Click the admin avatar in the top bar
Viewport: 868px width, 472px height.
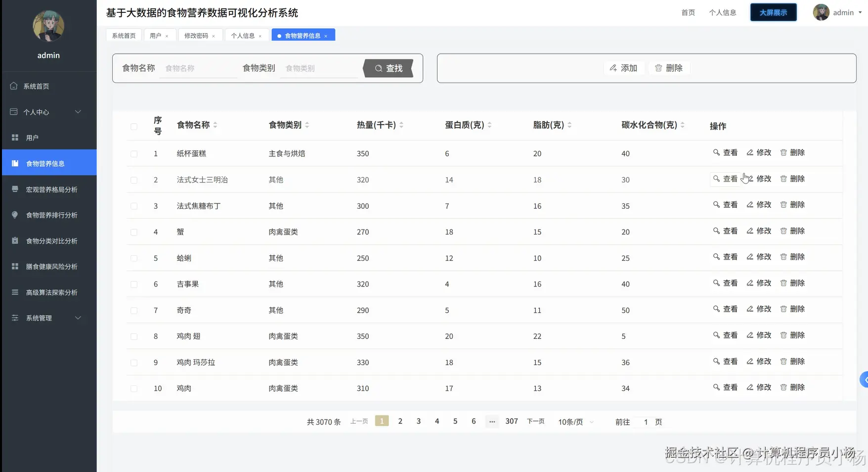tap(821, 12)
